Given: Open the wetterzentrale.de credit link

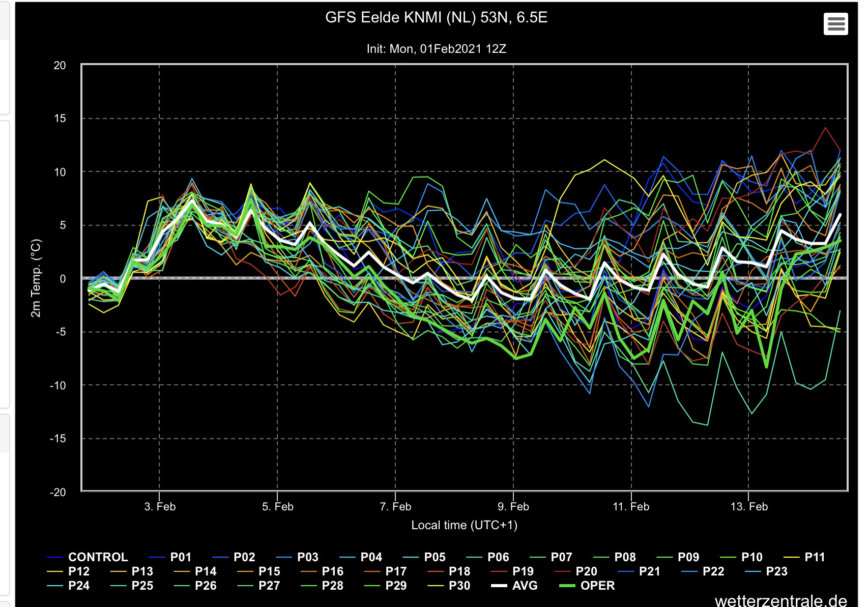Looking at the screenshot, I should pyautogui.click(x=781, y=601).
